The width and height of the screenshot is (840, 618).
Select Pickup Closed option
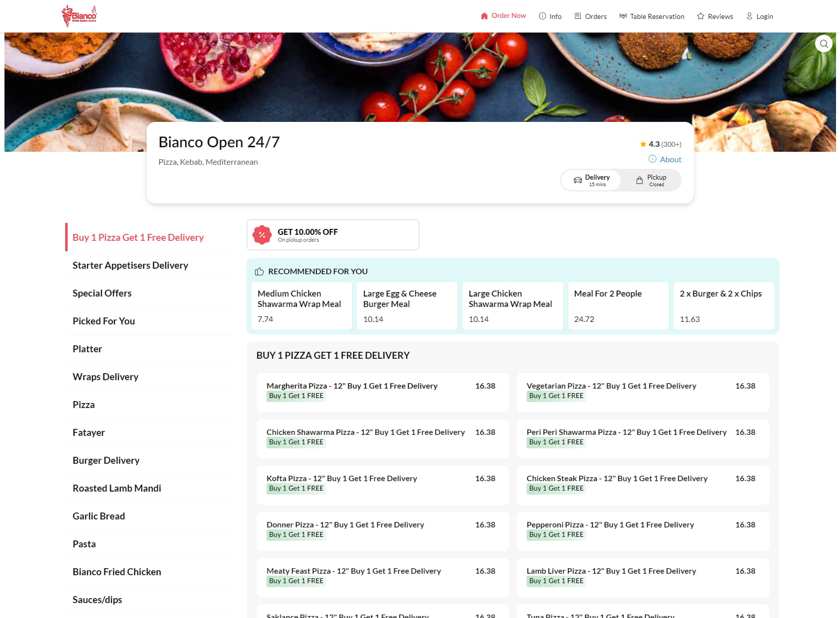[x=651, y=180]
